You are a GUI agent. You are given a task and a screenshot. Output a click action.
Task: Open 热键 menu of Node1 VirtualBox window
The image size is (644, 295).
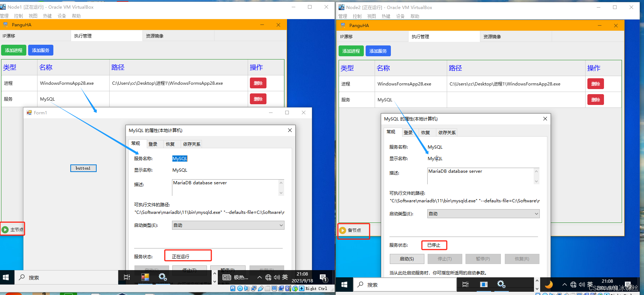tap(47, 16)
